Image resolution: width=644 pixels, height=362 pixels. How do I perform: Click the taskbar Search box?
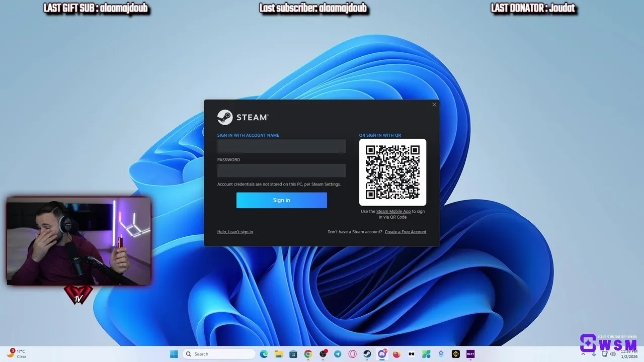coord(219,354)
